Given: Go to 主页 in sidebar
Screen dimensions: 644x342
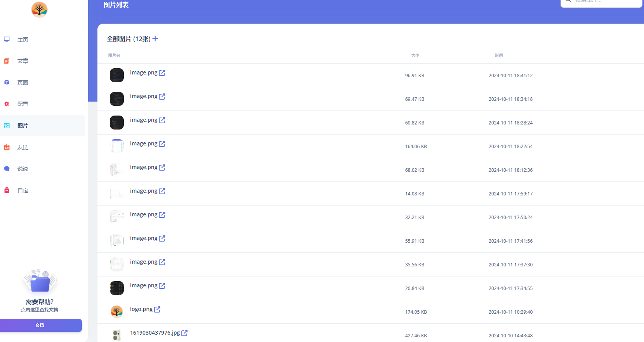Looking at the screenshot, I should click(23, 40).
